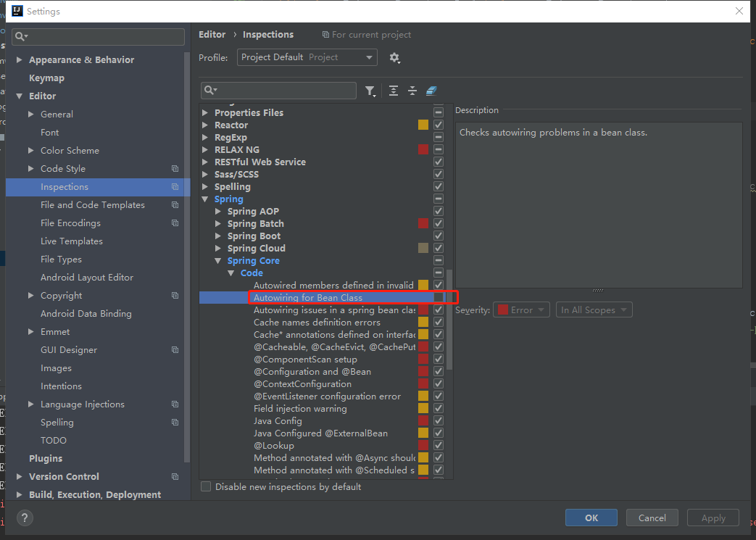Select Intentions in the Editor section
This screenshot has height=540, width=756.
coord(61,386)
